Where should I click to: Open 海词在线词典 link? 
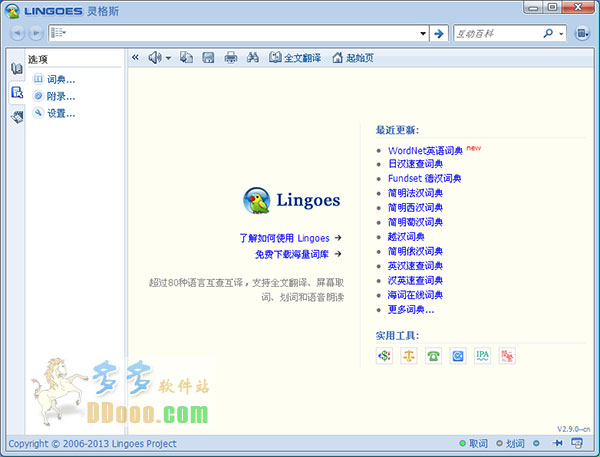click(415, 295)
